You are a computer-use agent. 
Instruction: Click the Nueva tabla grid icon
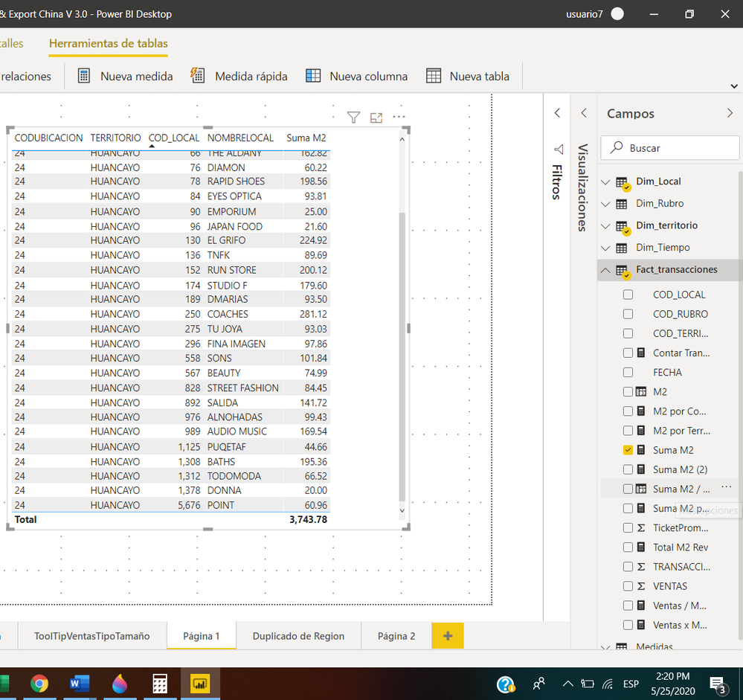(434, 76)
